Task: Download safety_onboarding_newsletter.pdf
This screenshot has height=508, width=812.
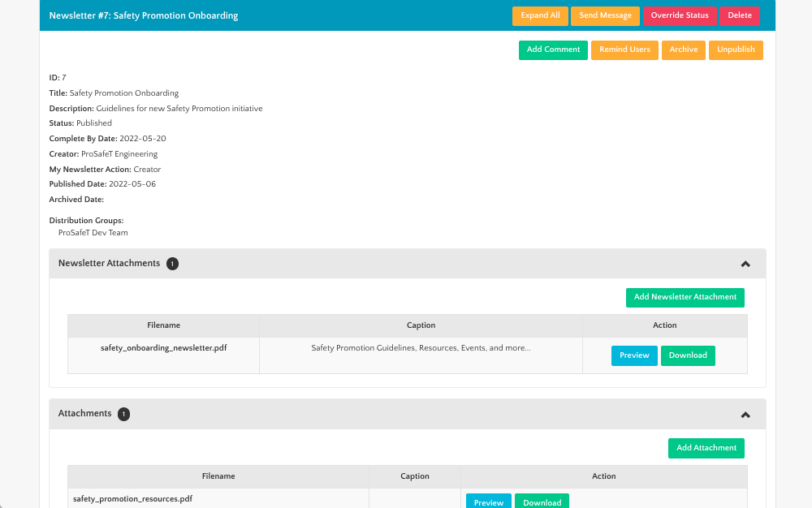Action: pyautogui.click(x=688, y=355)
